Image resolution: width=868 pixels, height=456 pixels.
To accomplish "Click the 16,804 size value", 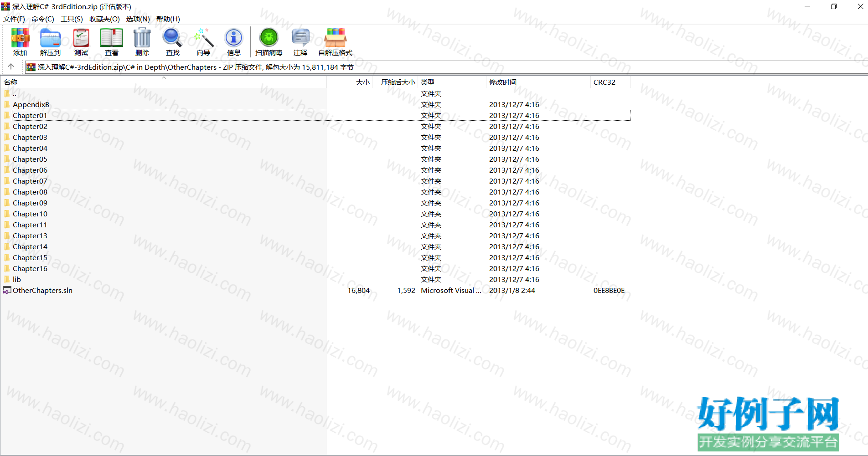I will [x=358, y=290].
